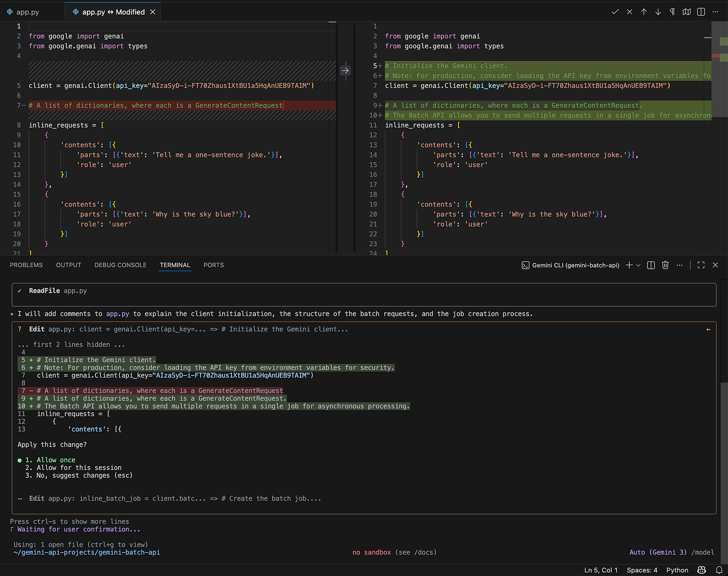This screenshot has width=728, height=576.
Task: Choose '3. No, suggest changes (esc)'
Action: point(79,476)
